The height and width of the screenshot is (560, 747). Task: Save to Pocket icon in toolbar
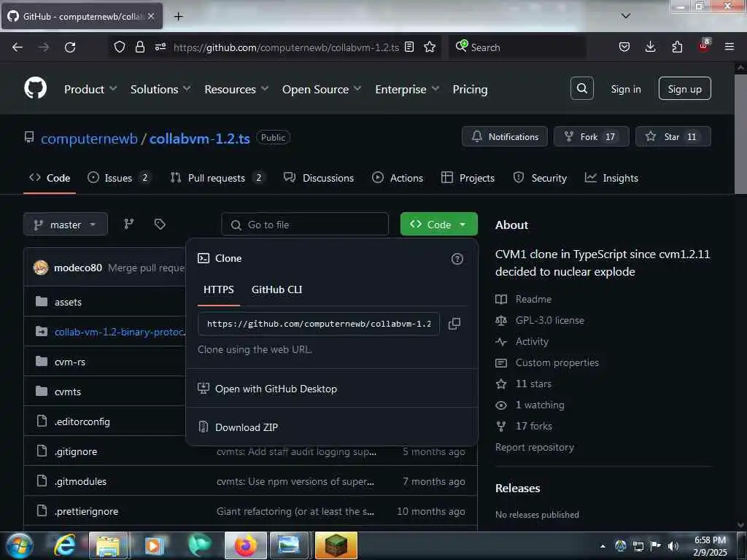tap(624, 47)
